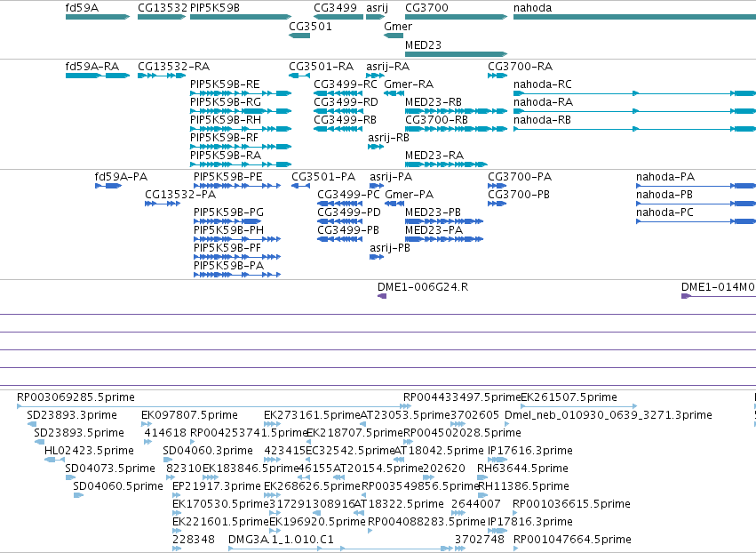Viewport: 756px width, 553px height.
Task: Select EST HL02423.5prime
Action: point(89,451)
